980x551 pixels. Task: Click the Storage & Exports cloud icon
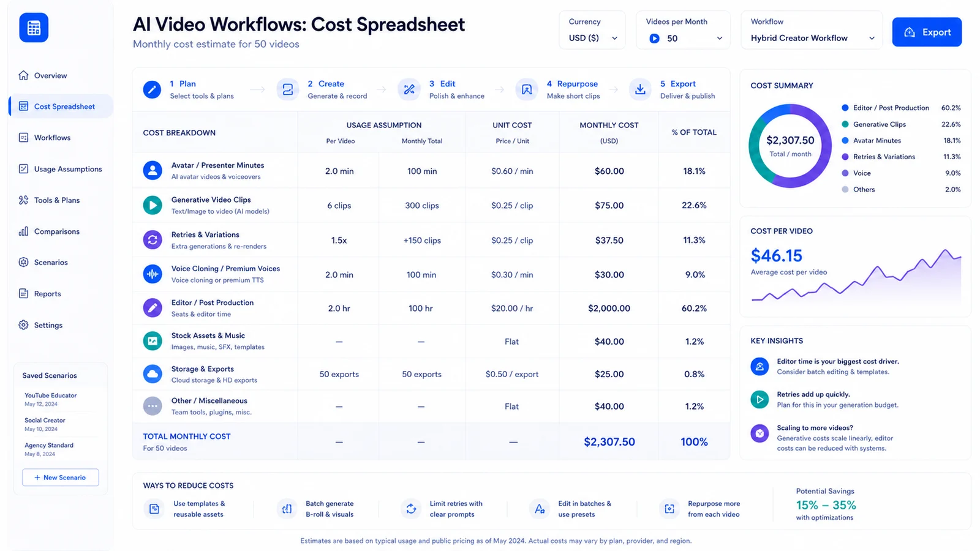153,373
